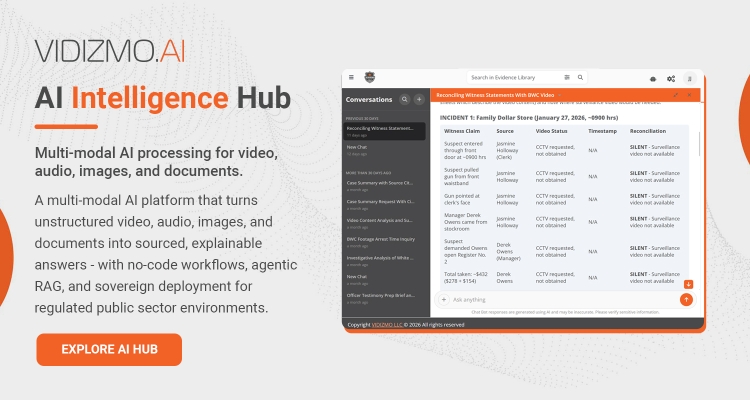Click the shield badge portal logo

tap(370, 77)
